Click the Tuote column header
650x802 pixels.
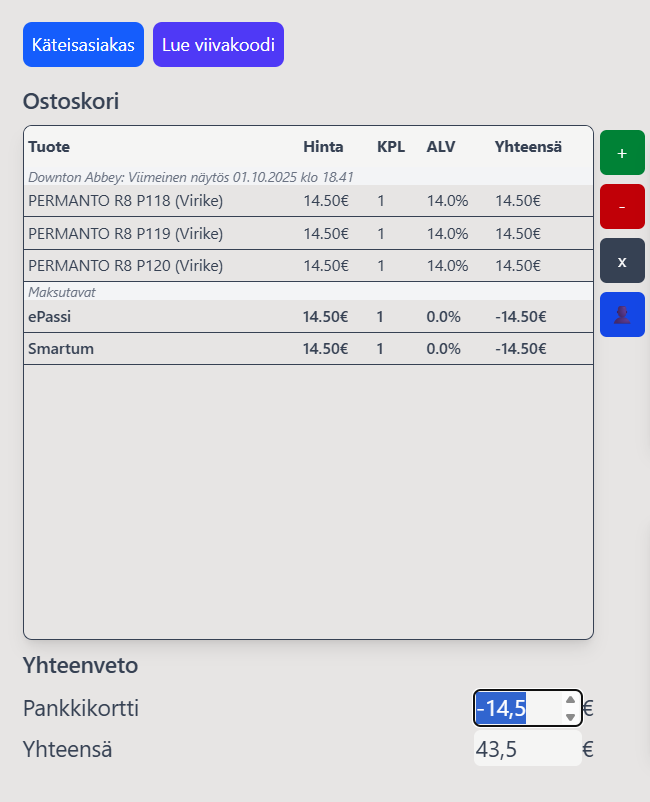tap(49, 147)
